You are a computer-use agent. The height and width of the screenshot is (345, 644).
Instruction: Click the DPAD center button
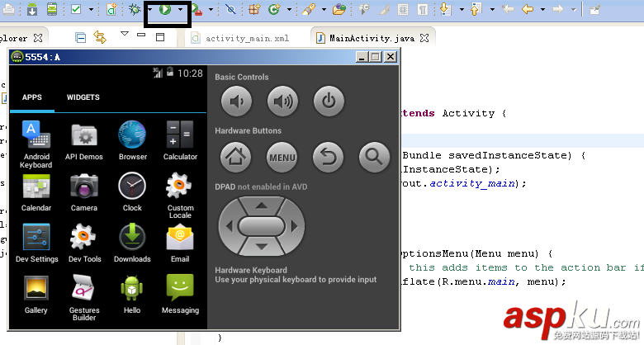coord(262,226)
